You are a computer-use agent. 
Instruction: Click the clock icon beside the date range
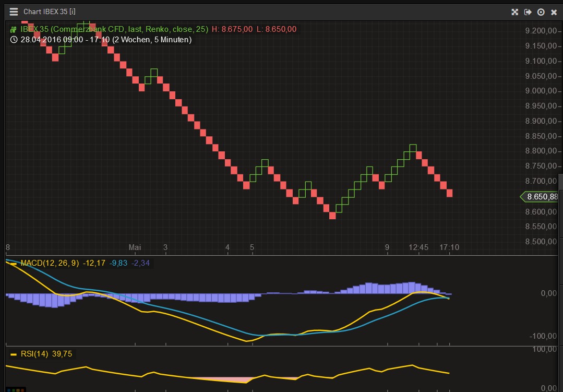click(x=14, y=40)
